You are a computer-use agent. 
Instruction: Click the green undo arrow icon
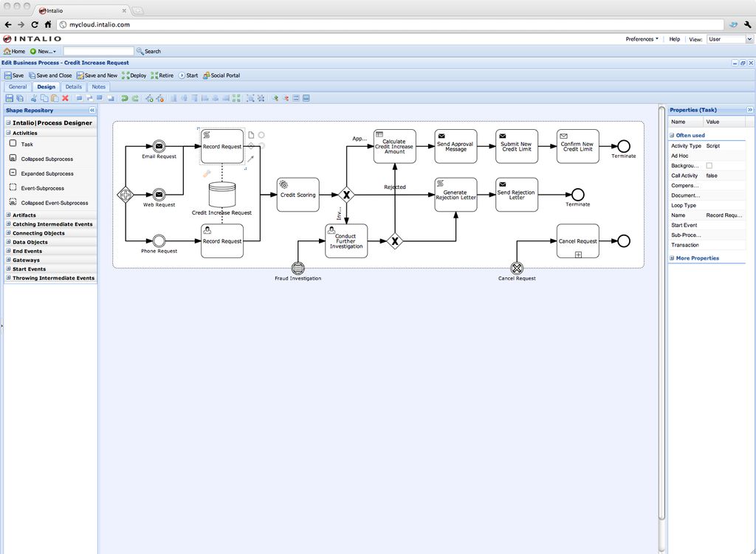[124, 98]
